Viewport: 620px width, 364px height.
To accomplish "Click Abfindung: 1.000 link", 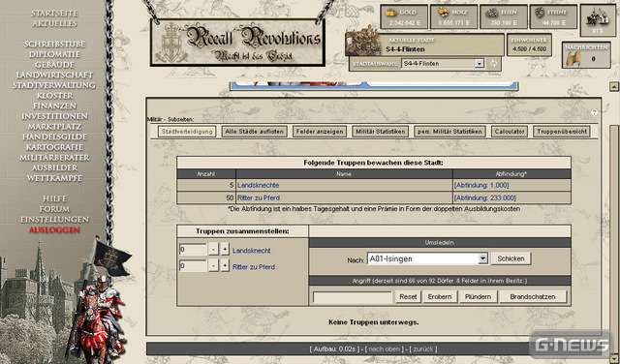I will pyautogui.click(x=481, y=185).
